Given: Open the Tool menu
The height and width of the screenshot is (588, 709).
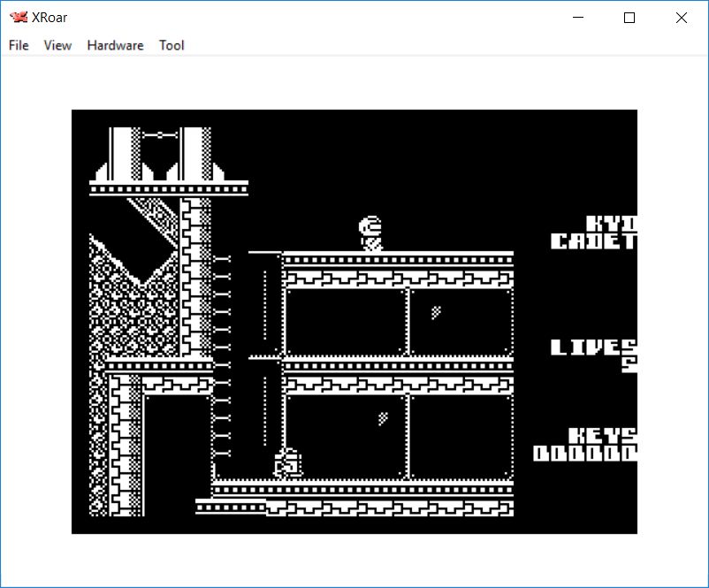Looking at the screenshot, I should (172, 45).
